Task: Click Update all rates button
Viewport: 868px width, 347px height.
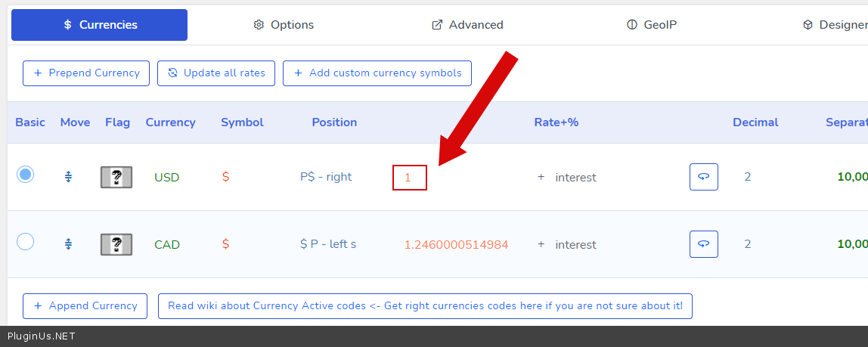Action: [216, 73]
